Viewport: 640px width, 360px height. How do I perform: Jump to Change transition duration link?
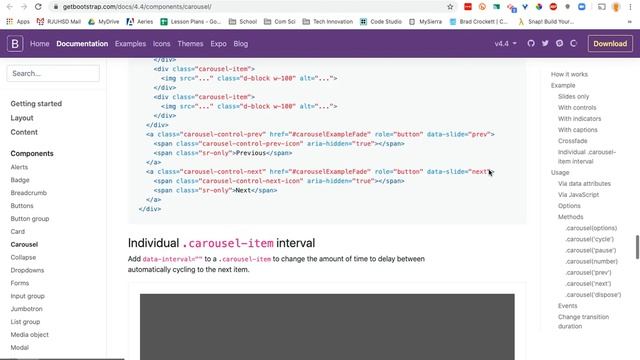point(583,322)
